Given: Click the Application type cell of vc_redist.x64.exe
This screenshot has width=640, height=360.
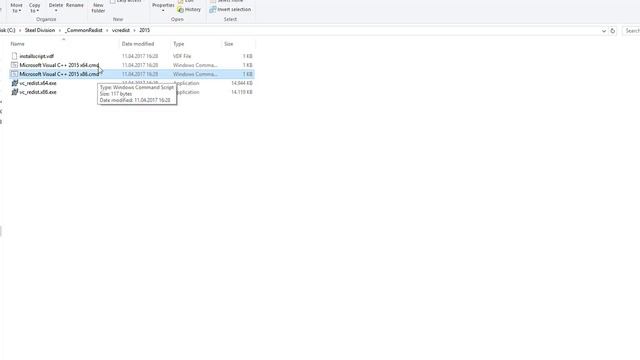Looking at the screenshot, I should coord(188,83).
